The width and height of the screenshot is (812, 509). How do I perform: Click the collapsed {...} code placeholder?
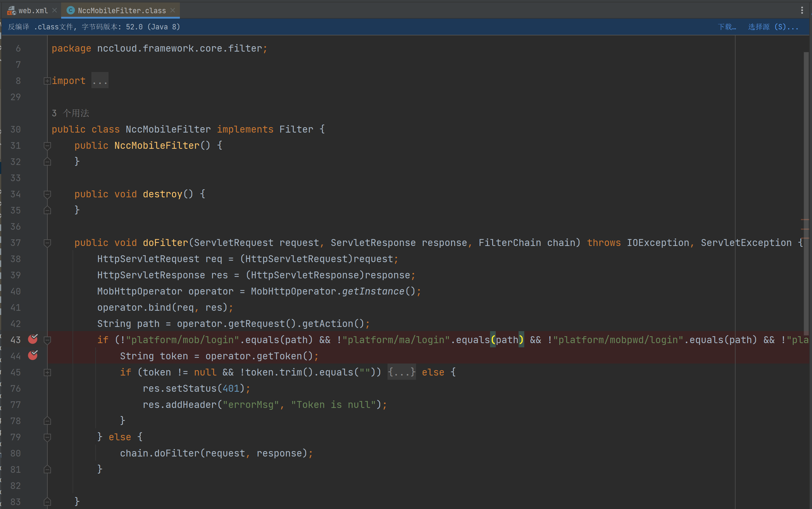pyautogui.click(x=401, y=372)
